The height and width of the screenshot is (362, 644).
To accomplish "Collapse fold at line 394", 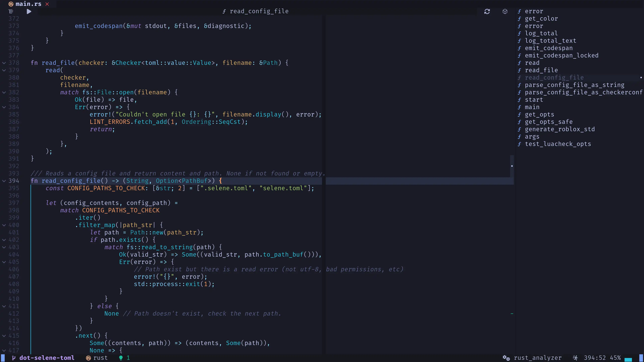I will (4, 181).
